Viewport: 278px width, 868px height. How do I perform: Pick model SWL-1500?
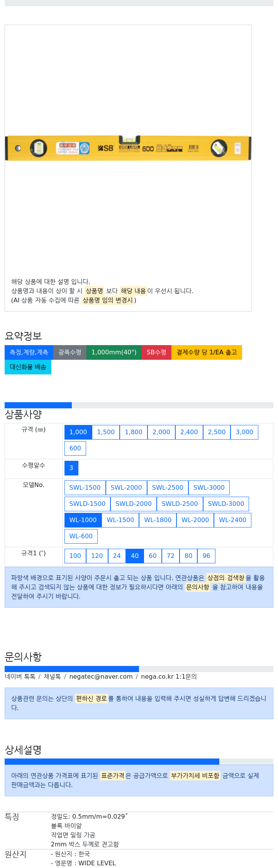click(85, 488)
